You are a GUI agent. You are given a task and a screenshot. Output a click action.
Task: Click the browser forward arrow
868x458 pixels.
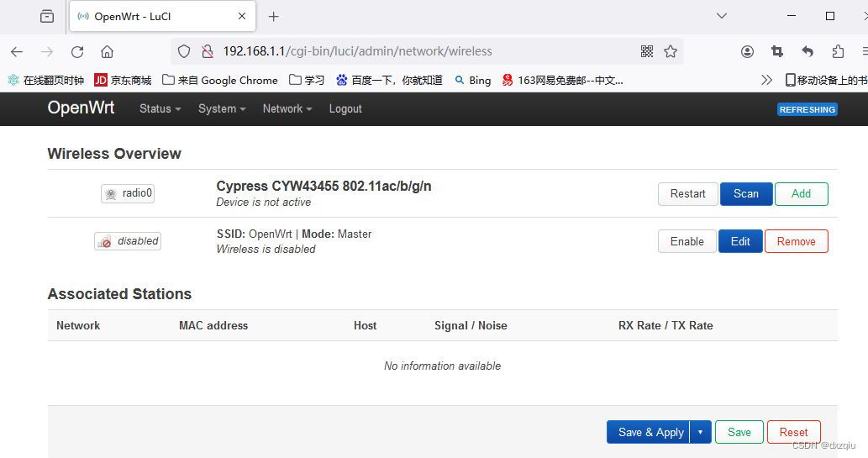[47, 51]
